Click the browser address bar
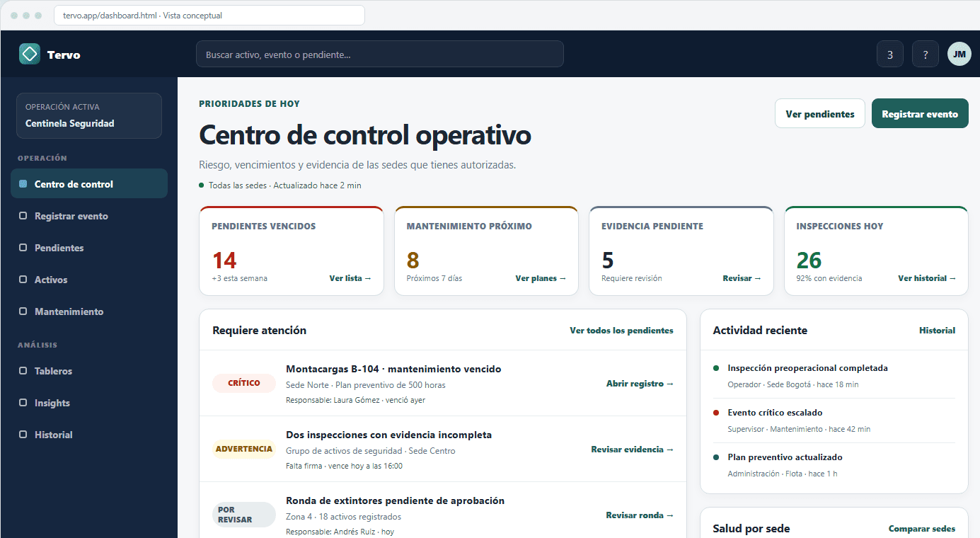Image resolution: width=980 pixels, height=538 pixels. 209,15
